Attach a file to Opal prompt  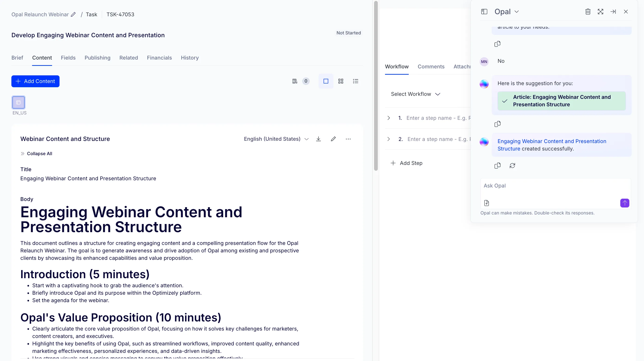pos(487,203)
